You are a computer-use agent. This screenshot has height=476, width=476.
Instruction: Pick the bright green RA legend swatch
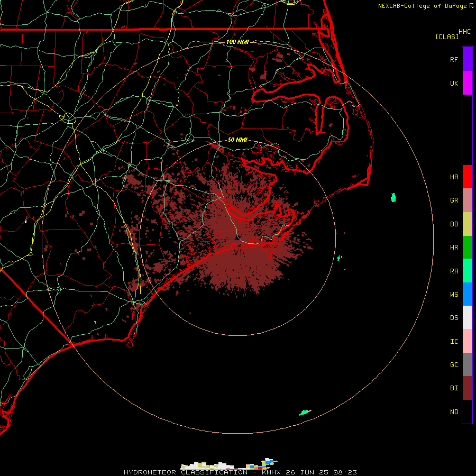click(x=467, y=271)
